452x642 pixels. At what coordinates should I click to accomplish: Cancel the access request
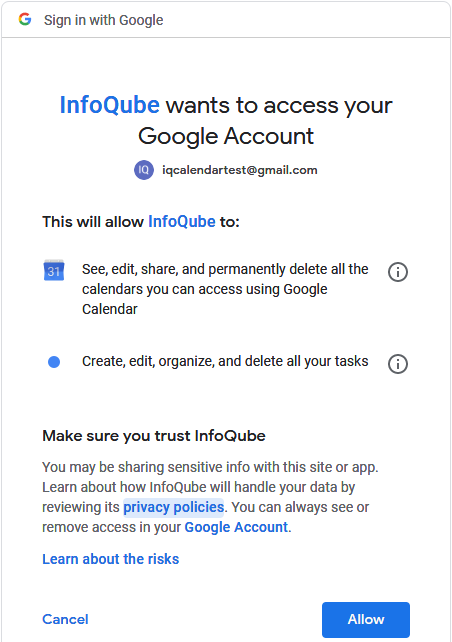[66, 619]
